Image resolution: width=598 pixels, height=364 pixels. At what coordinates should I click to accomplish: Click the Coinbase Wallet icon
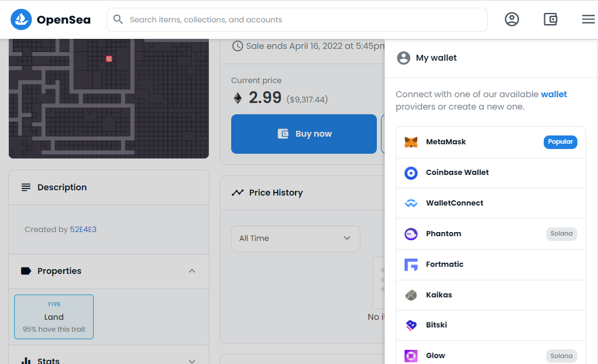click(x=411, y=172)
